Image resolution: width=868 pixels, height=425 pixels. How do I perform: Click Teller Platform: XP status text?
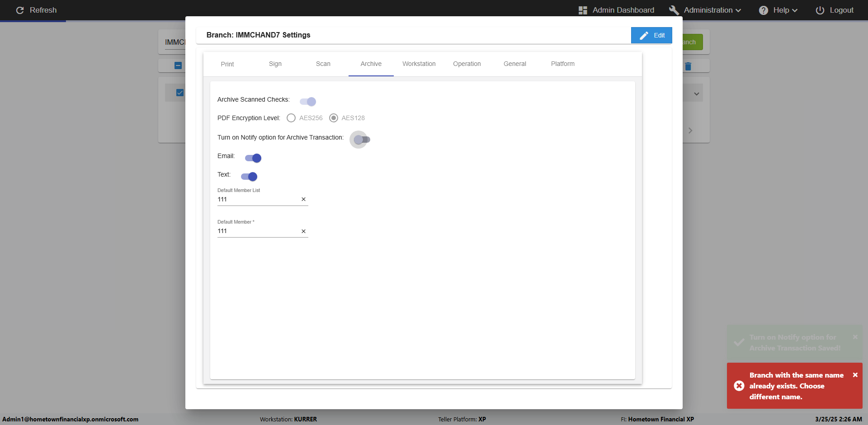[462, 419]
